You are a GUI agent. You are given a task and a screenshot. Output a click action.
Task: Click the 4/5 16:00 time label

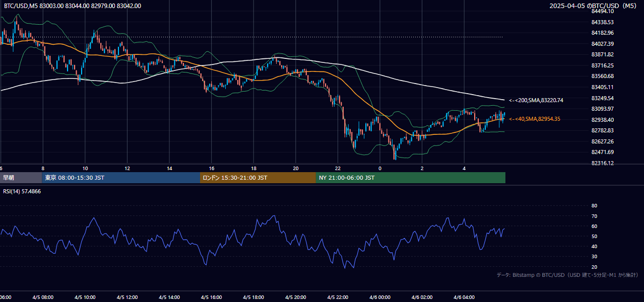coord(212,297)
